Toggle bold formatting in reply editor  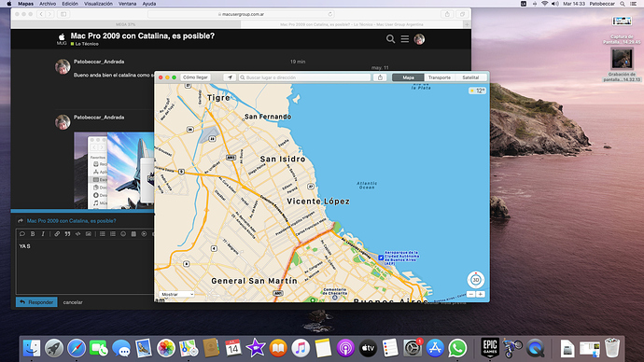[x=33, y=234]
